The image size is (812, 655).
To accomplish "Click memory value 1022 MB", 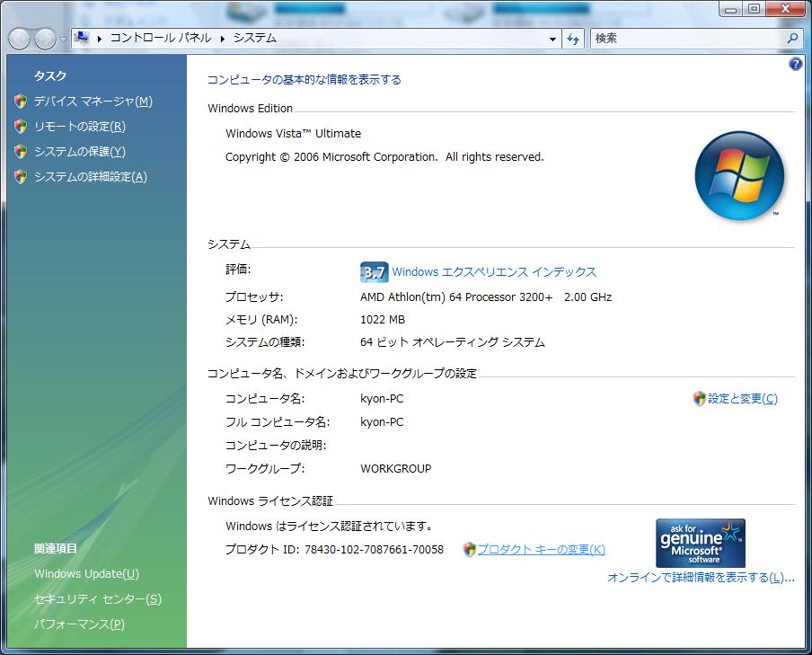I will tap(383, 320).
